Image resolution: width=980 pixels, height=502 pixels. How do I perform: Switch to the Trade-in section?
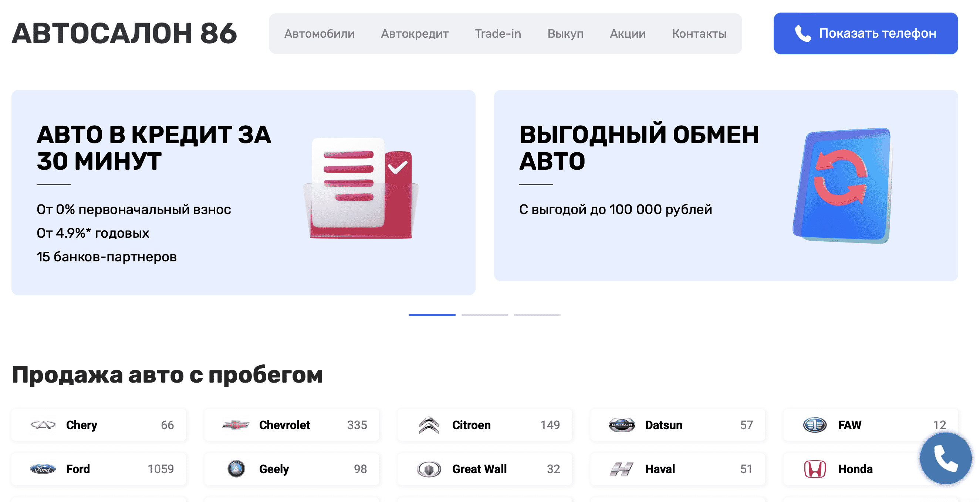[499, 34]
